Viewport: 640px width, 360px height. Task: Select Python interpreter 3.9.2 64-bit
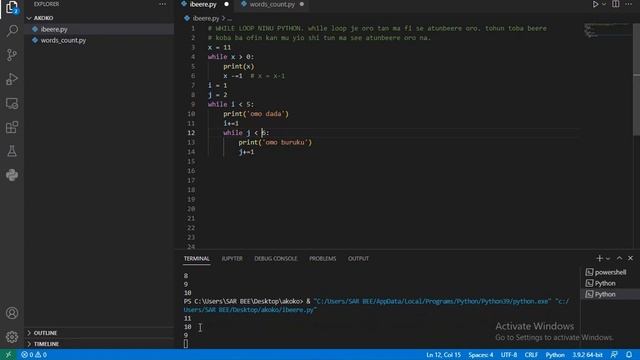[587, 355]
